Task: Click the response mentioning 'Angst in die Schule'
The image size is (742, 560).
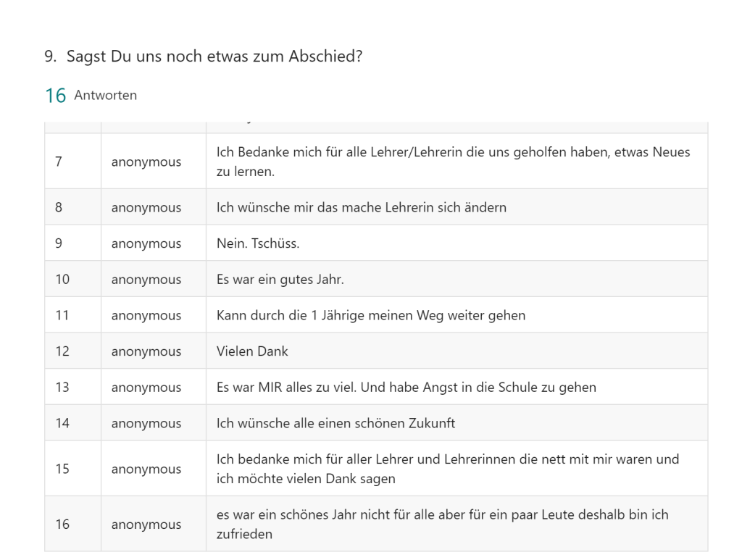Action: tap(406, 387)
